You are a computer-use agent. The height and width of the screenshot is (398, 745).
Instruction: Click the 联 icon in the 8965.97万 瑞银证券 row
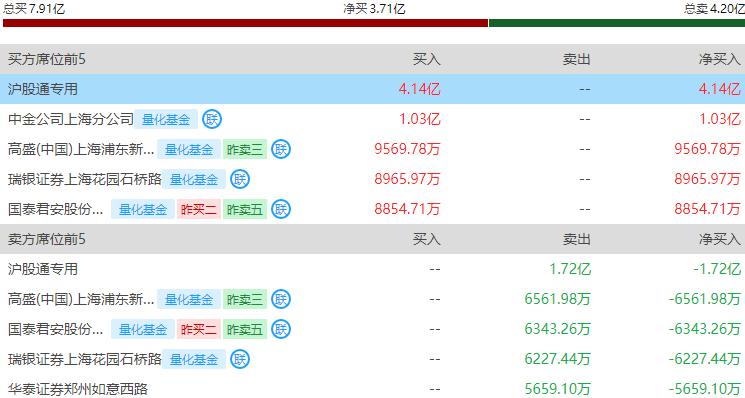pos(240,179)
